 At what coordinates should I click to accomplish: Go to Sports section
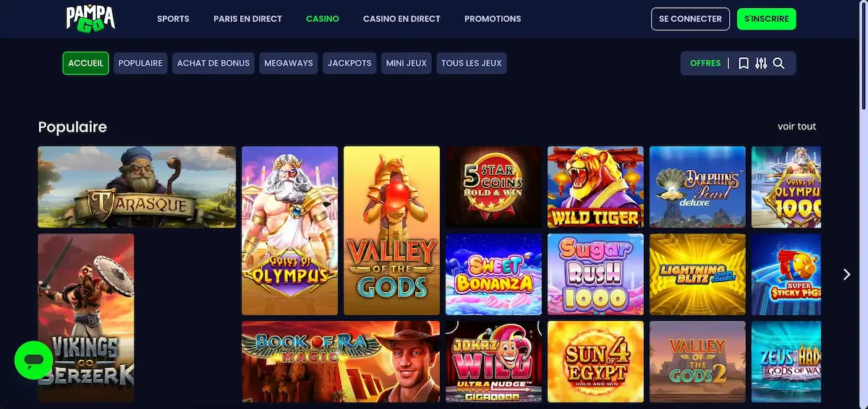tap(173, 19)
